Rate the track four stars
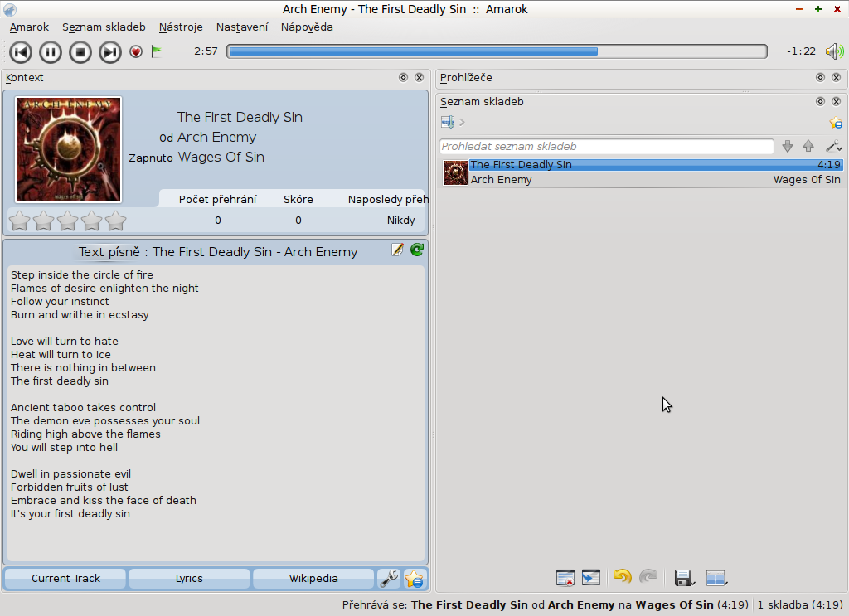 pyautogui.click(x=91, y=221)
